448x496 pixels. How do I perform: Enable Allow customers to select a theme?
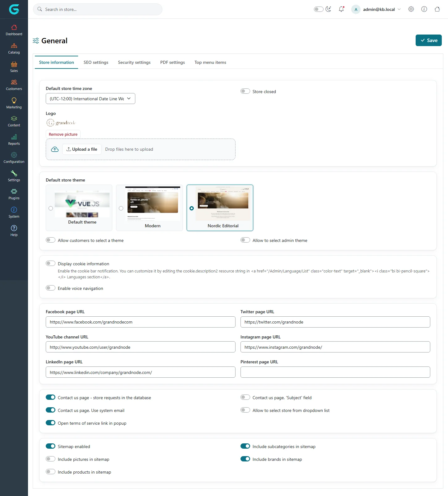pos(50,240)
